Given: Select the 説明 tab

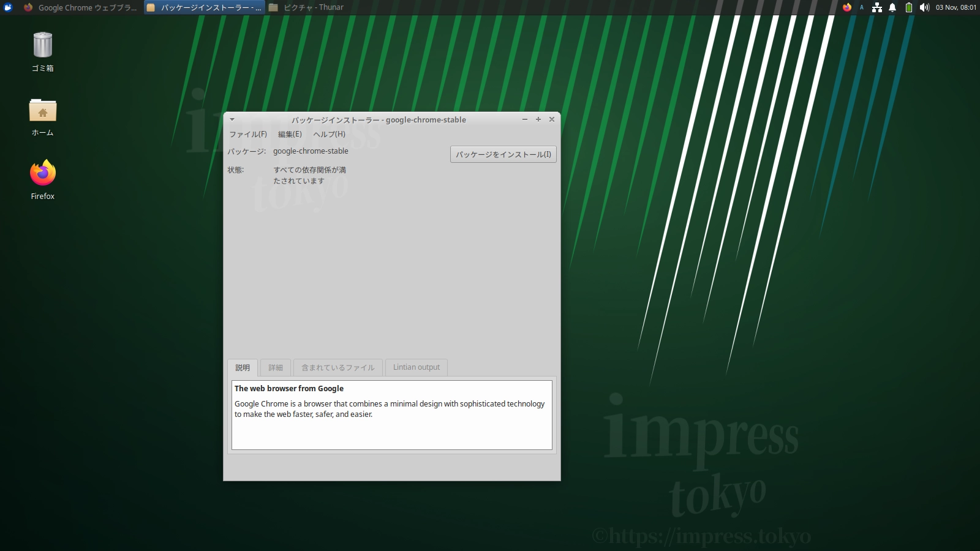Looking at the screenshot, I should pos(243,367).
